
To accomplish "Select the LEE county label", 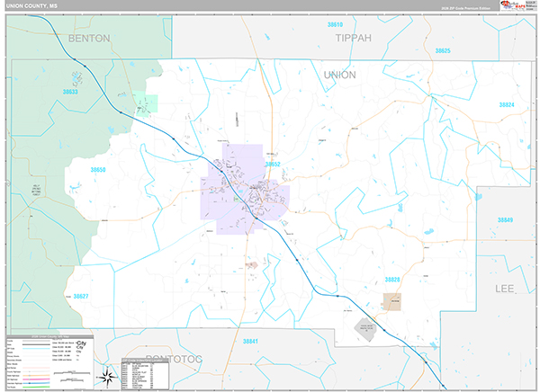I will [x=506, y=289].
